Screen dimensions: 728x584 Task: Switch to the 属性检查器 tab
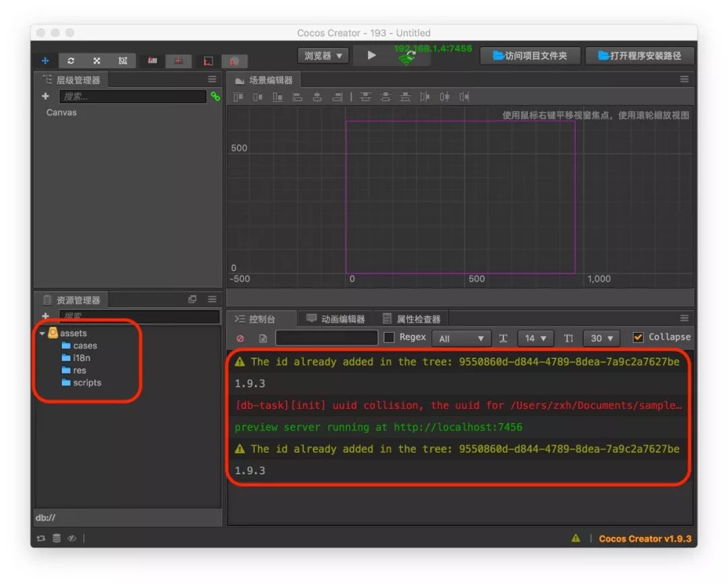pos(411,319)
